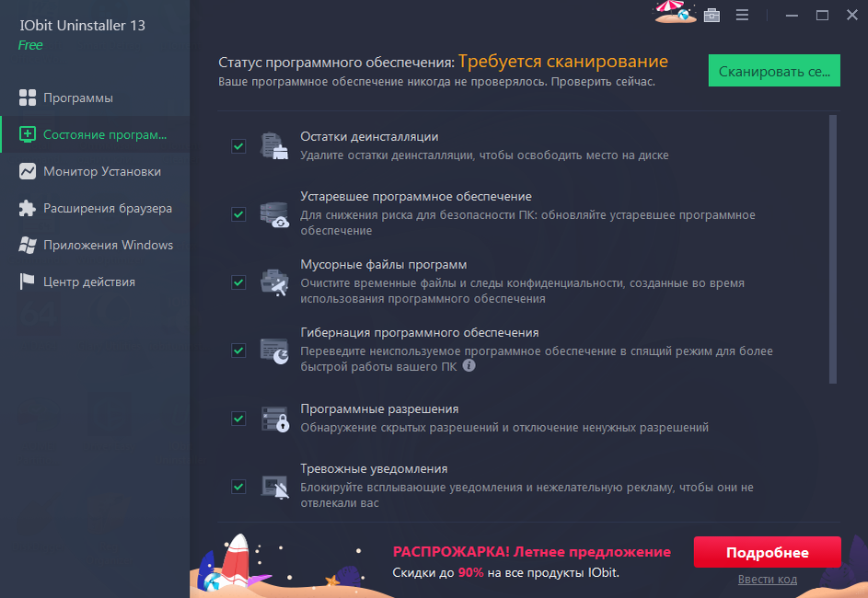Open the Программы section
The image size is (868, 598).
coord(95,98)
